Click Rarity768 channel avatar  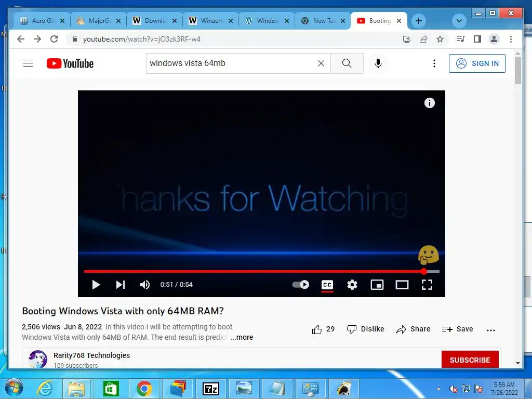pos(38,359)
